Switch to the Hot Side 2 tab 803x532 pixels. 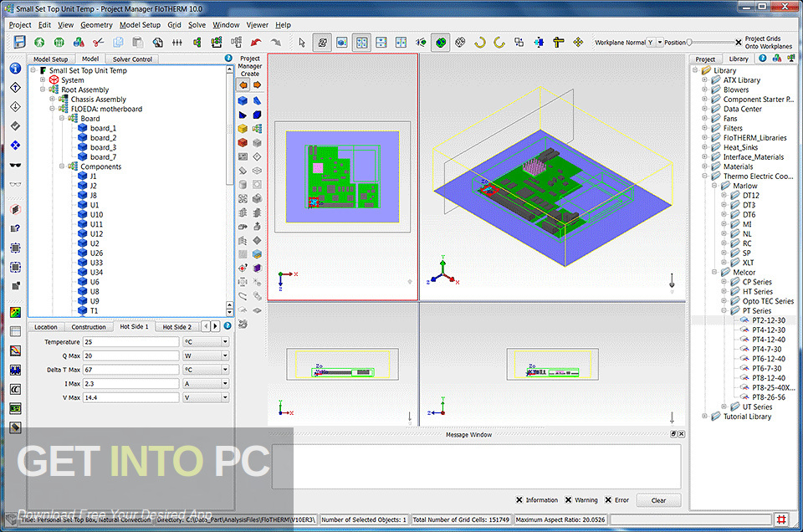click(x=176, y=327)
